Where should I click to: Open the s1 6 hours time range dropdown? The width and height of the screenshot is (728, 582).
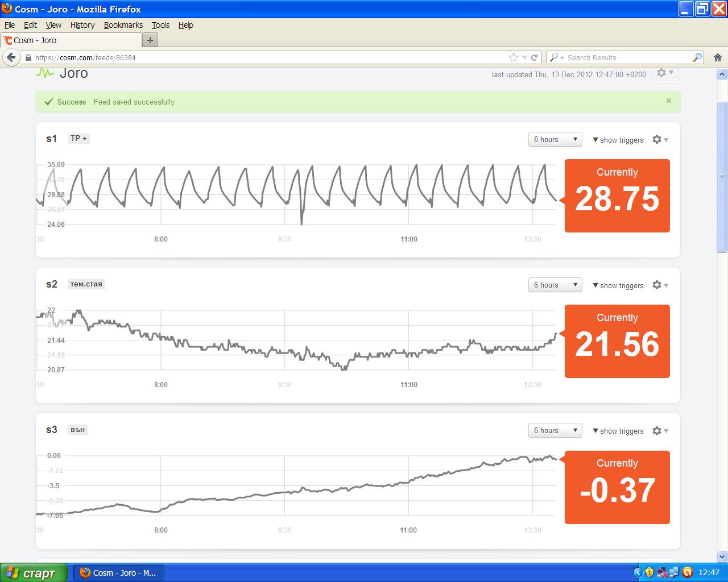555,140
